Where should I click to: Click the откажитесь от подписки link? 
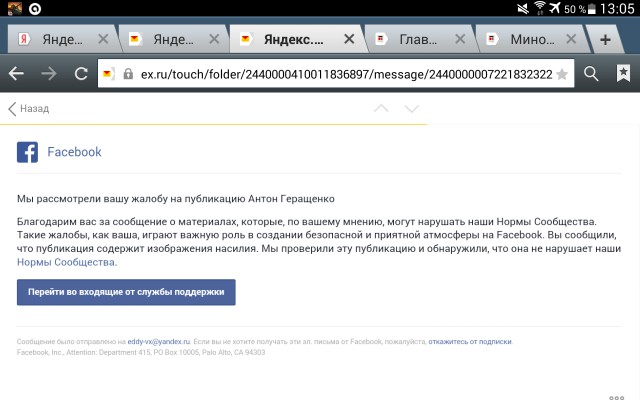470,342
